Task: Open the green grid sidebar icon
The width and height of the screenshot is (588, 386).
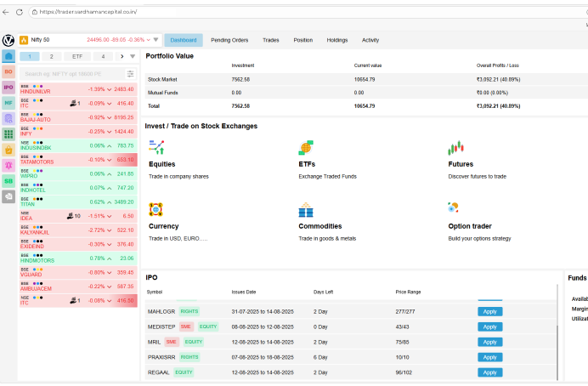Action: (8, 133)
